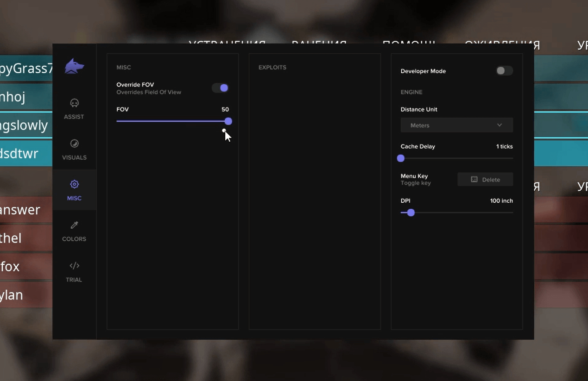Click the FOV value showing 50

tap(225, 109)
